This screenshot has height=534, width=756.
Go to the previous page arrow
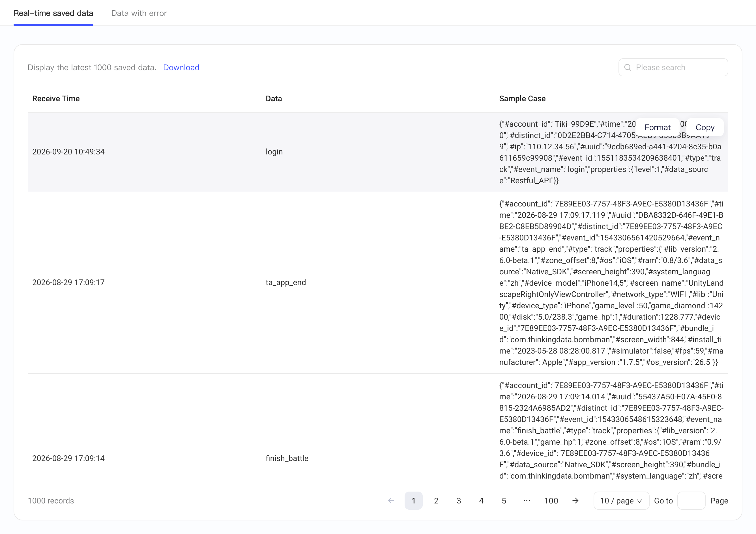391,501
